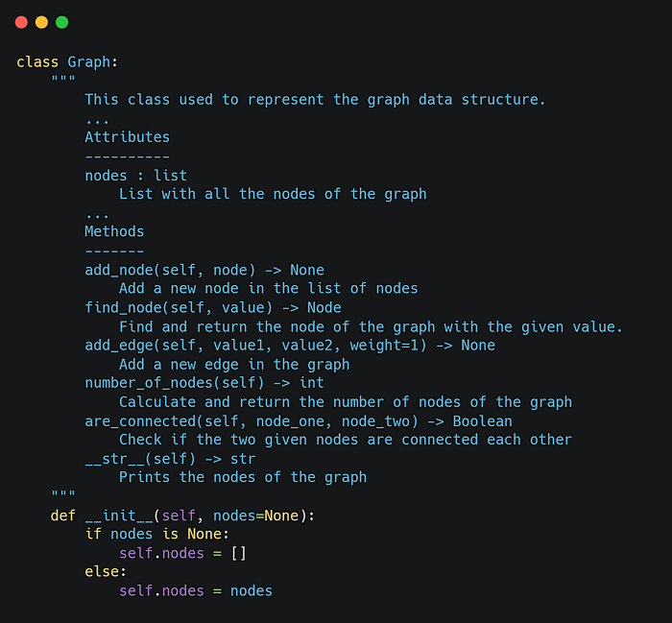Click the else: keyword line
This screenshot has width=672, height=623.
pyautogui.click(x=106, y=572)
